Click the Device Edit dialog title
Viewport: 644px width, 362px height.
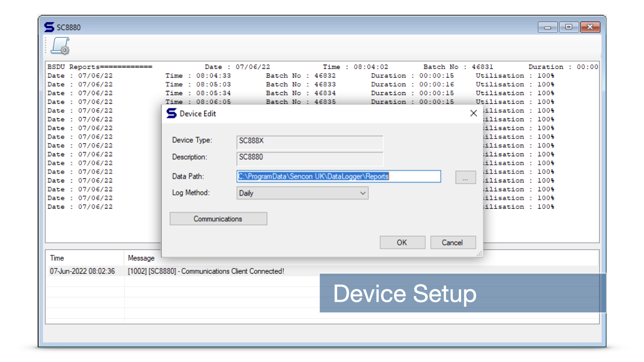point(198,114)
